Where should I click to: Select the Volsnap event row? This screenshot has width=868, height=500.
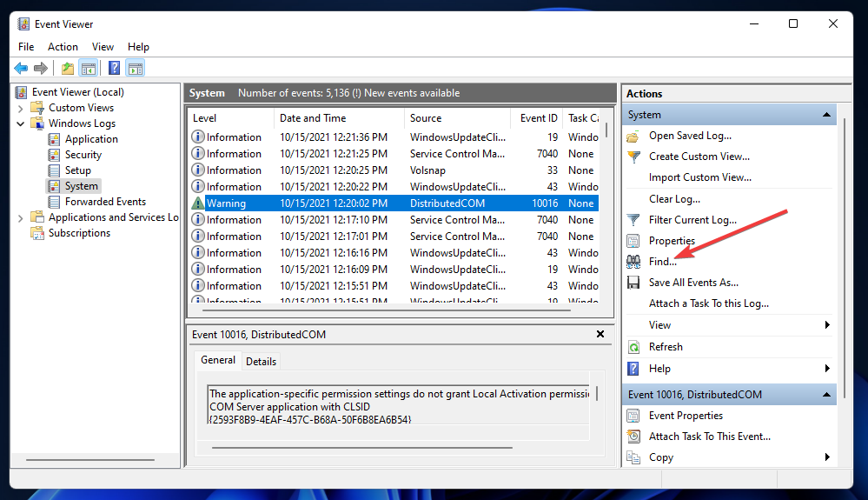point(394,170)
